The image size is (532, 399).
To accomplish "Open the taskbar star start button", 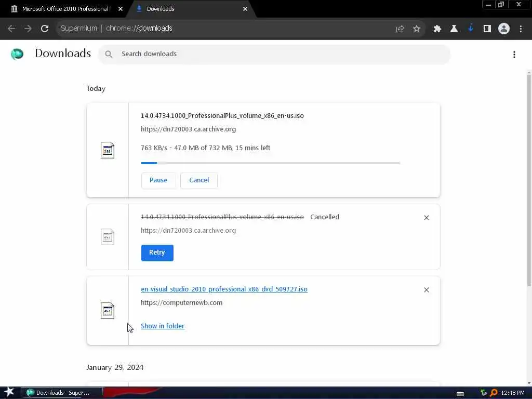I will [x=9, y=392].
